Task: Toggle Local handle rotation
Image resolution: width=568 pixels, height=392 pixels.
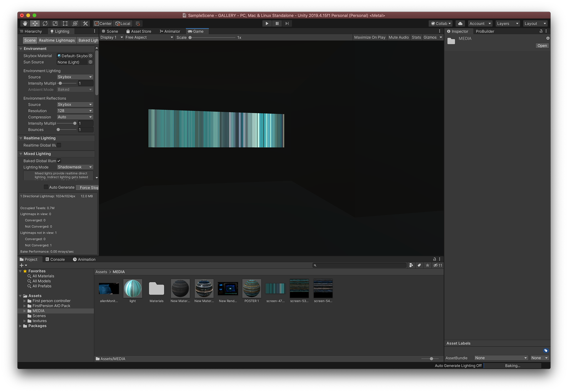Action: click(123, 23)
